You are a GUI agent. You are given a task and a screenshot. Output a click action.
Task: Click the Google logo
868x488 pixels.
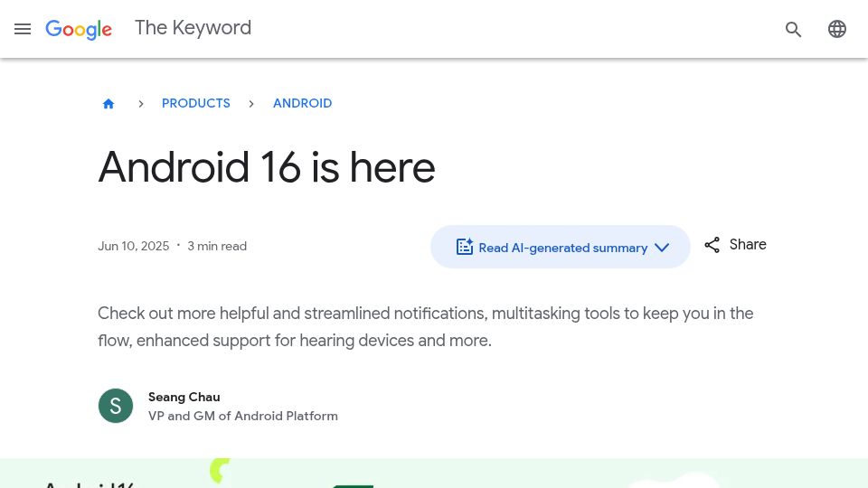(79, 29)
